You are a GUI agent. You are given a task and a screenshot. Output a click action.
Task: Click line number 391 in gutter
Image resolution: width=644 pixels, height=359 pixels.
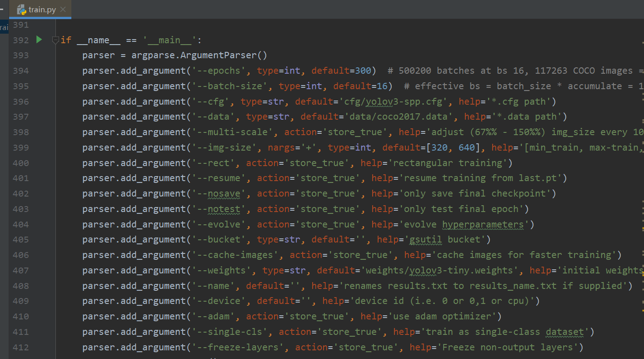pyautogui.click(x=20, y=25)
